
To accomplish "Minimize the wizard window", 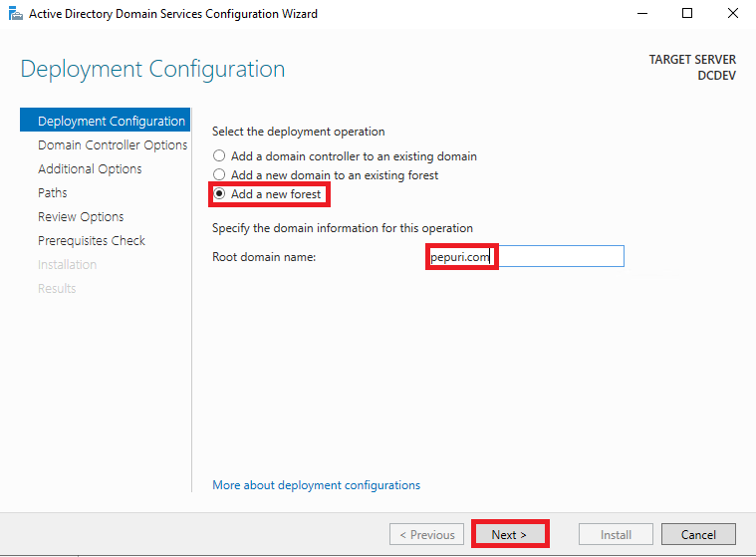I will [642, 14].
